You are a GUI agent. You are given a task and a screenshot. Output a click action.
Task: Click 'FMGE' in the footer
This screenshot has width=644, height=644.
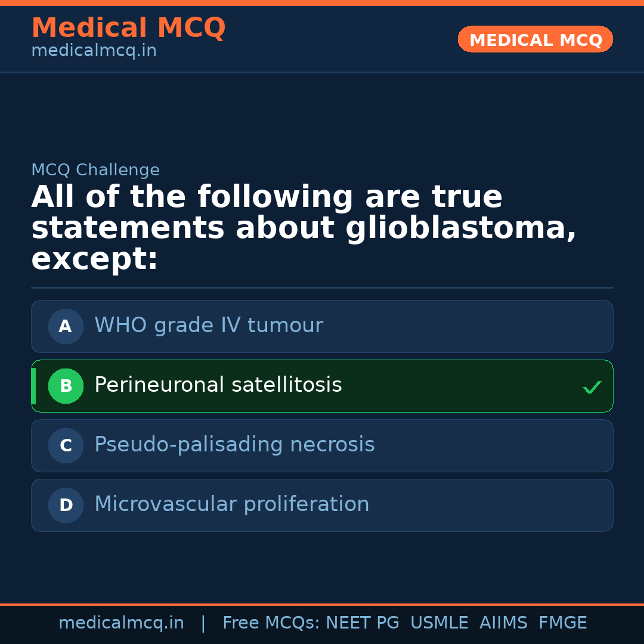[562, 623]
